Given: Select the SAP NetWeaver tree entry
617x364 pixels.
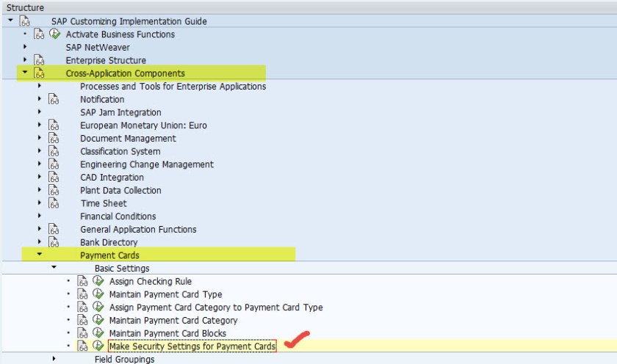Looking at the screenshot, I should pyautogui.click(x=98, y=48).
